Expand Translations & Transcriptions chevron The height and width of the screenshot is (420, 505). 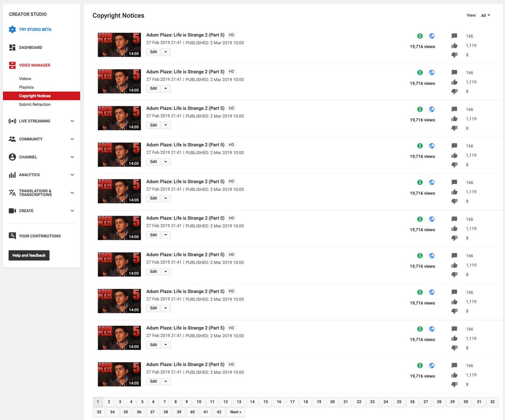72,193
